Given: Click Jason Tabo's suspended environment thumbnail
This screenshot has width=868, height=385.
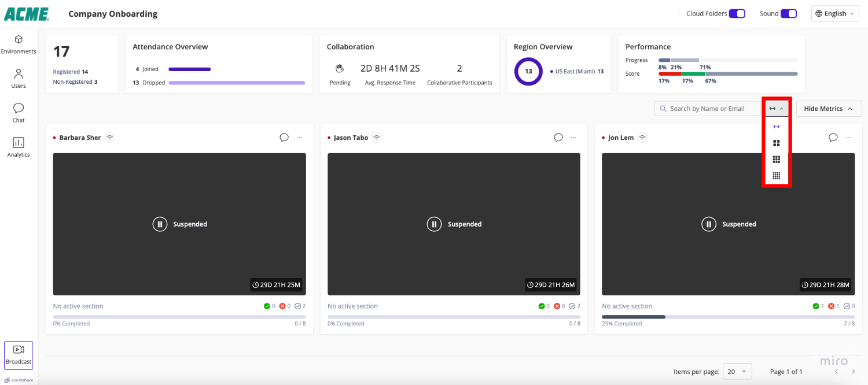Looking at the screenshot, I should tap(454, 224).
